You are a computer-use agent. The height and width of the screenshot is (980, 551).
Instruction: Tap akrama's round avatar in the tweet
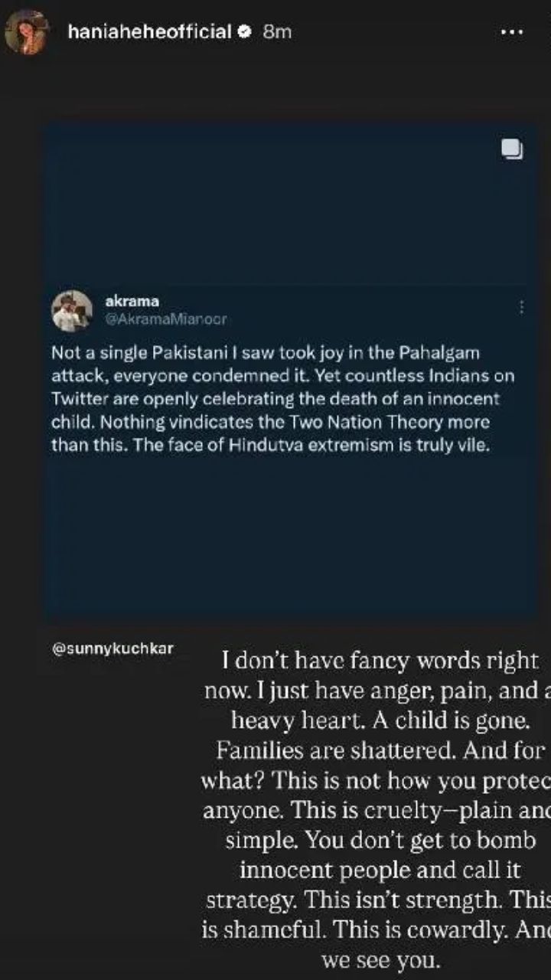click(x=72, y=311)
